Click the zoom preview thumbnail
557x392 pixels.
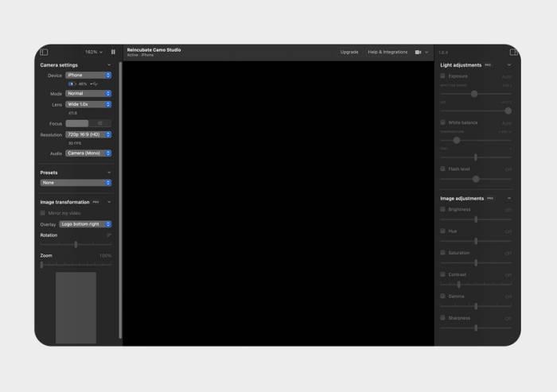tap(76, 308)
